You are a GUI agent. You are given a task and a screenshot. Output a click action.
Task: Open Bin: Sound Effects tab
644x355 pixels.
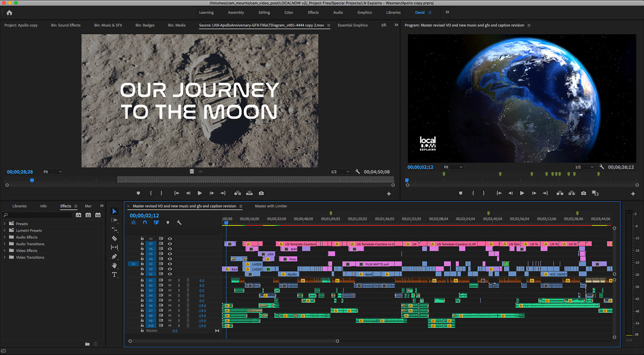[66, 25]
